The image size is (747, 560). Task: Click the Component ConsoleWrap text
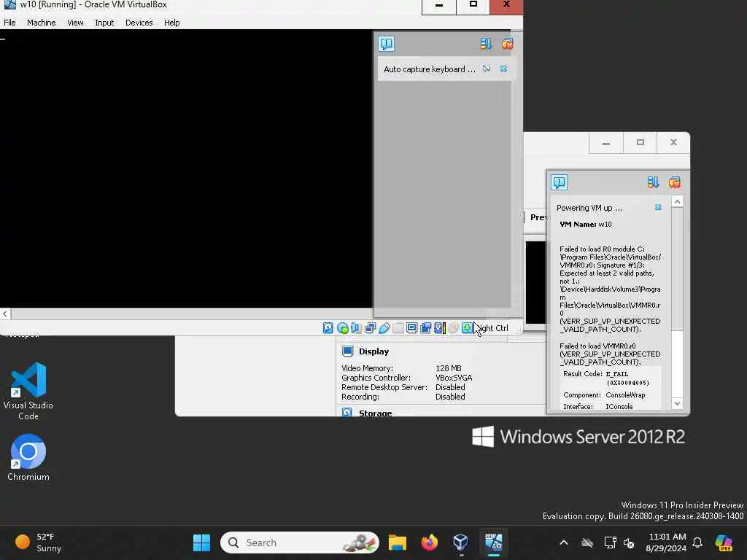pos(625,394)
